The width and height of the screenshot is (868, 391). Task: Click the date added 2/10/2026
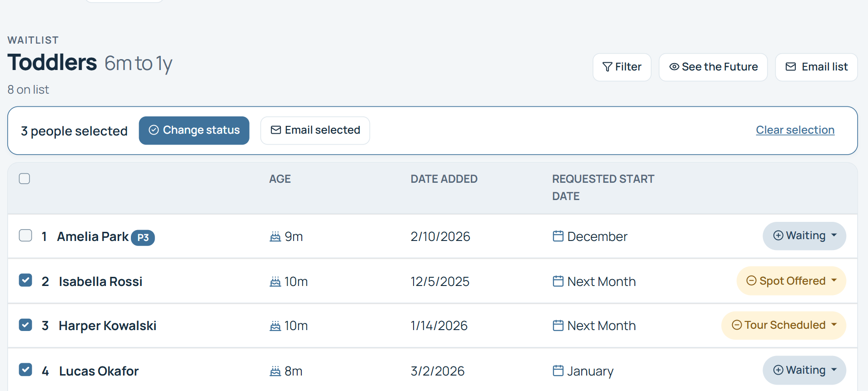440,236
